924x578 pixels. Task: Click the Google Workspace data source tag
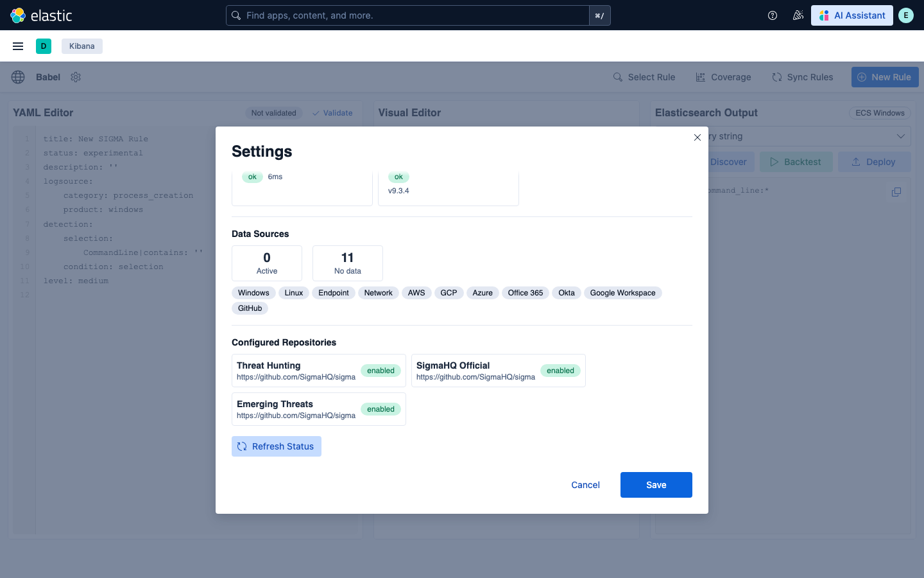click(623, 293)
